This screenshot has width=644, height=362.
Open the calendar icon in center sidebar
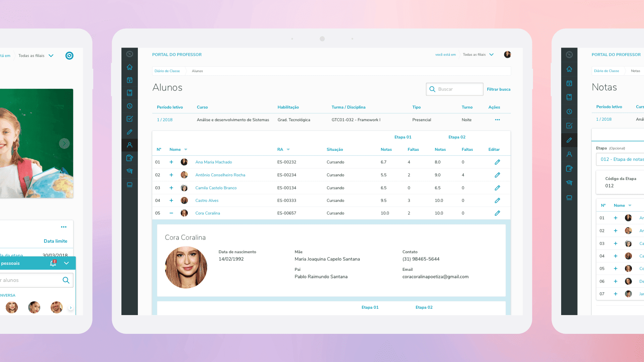(x=129, y=80)
